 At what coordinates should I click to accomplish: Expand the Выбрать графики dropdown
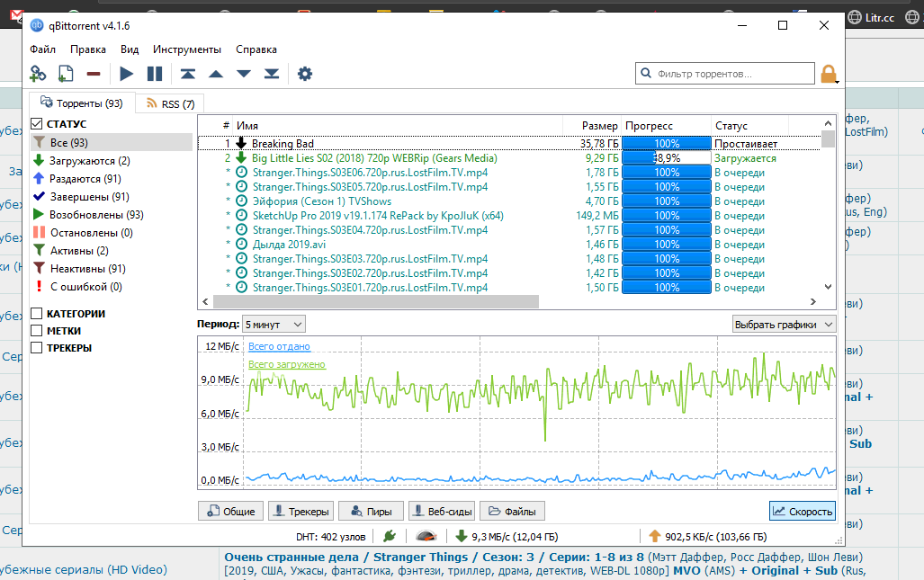[x=784, y=324]
